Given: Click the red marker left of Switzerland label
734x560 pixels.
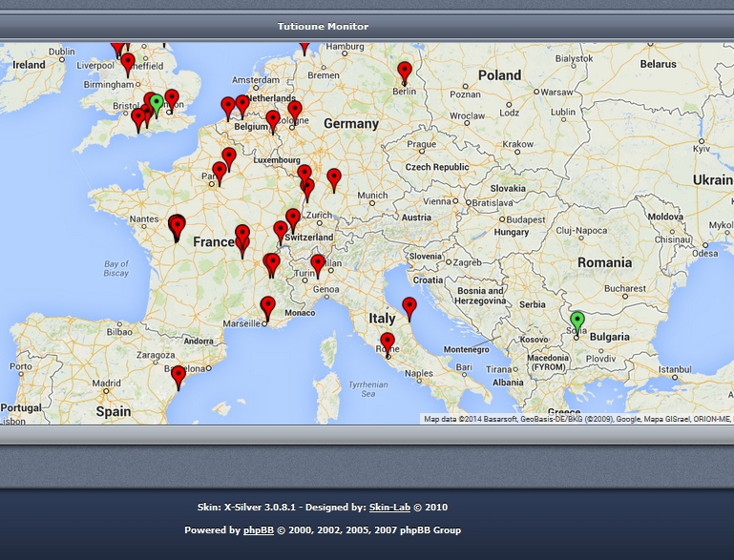Looking at the screenshot, I should (x=281, y=231).
